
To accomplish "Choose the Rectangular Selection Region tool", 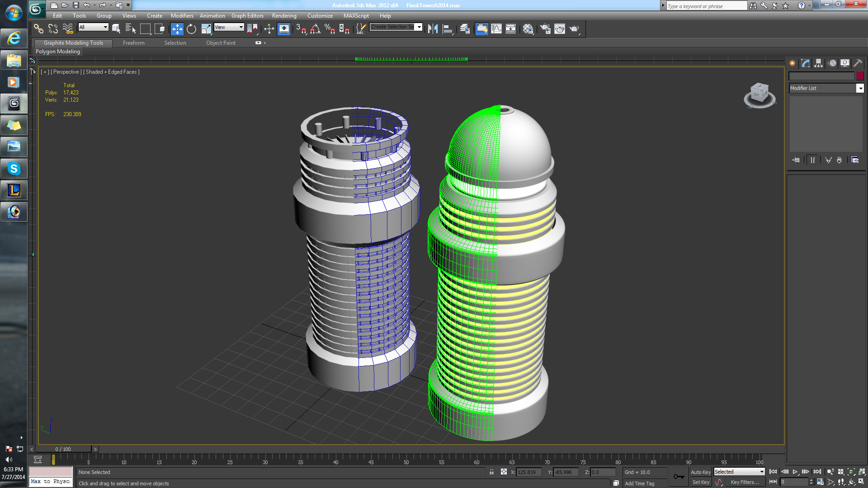I will (x=145, y=29).
